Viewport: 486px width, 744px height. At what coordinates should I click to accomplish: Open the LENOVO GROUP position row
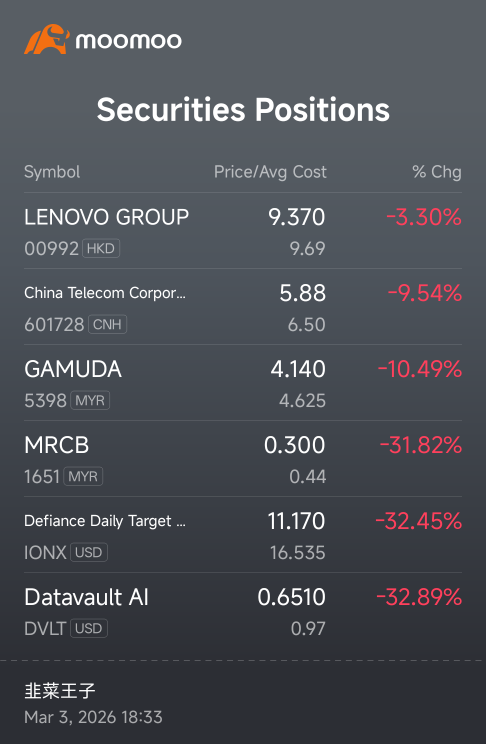(243, 231)
